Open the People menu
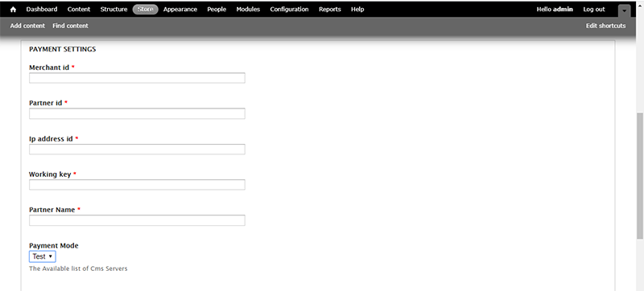 (x=217, y=9)
